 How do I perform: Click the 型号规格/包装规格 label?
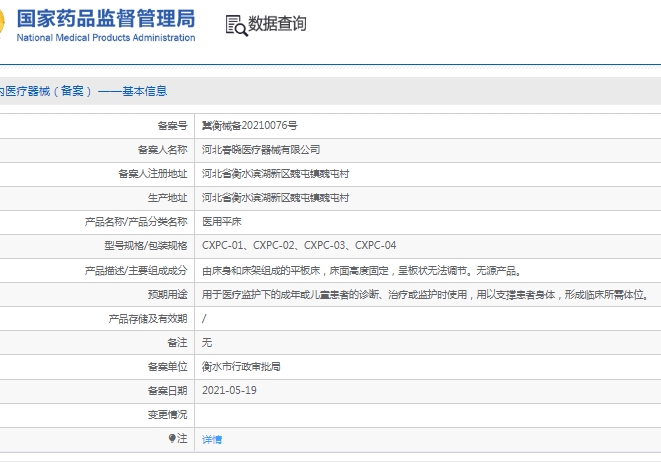click(146, 245)
